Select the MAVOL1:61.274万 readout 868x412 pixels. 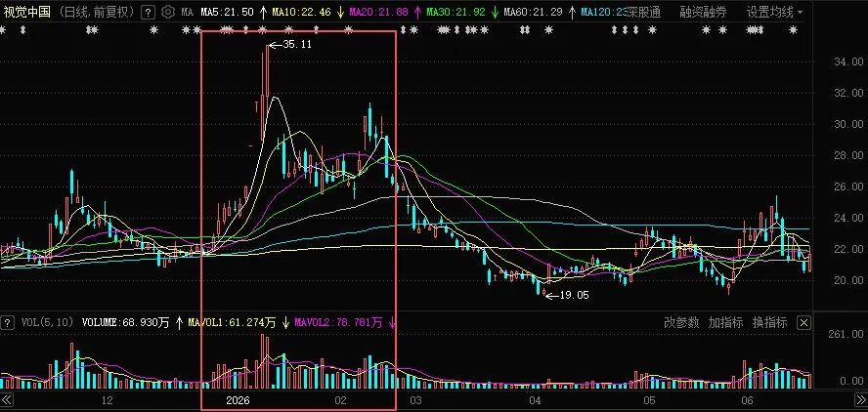(232, 322)
